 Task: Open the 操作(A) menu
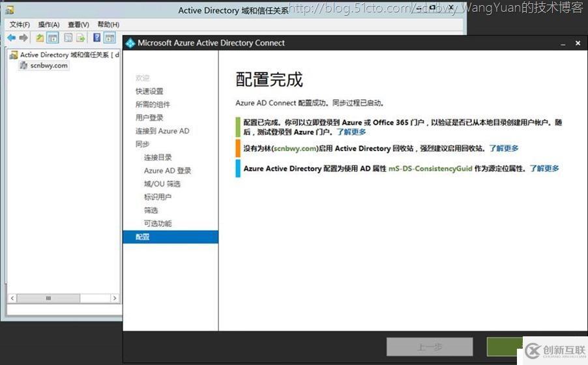point(48,24)
